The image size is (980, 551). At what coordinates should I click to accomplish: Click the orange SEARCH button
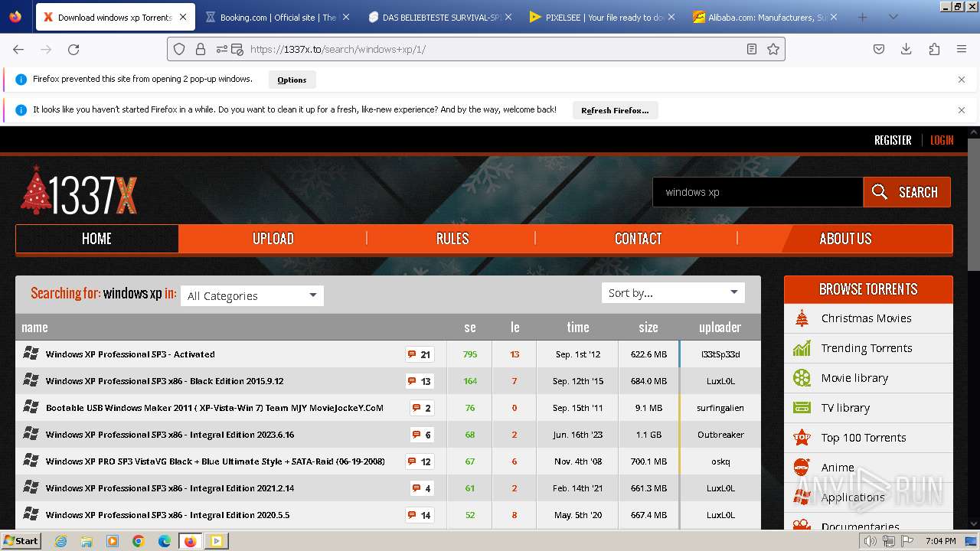pyautogui.click(x=906, y=192)
